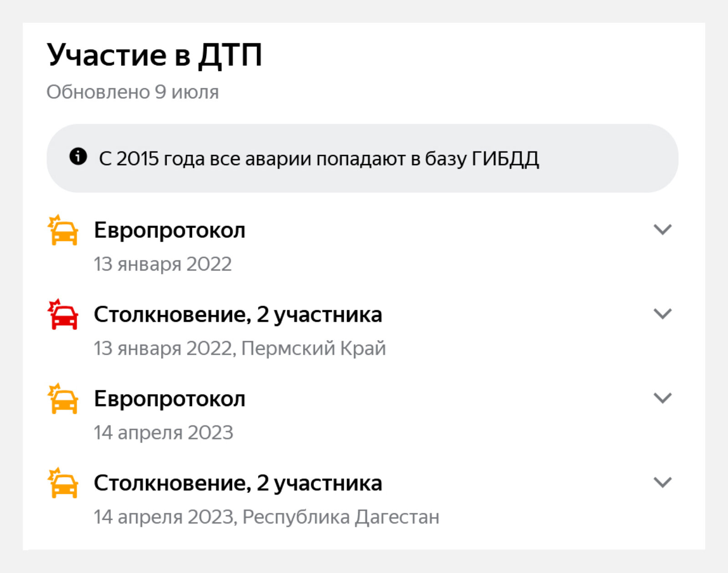Viewport: 728px width, 573px height.
Task: Click the orange car icon beside Европротокол 13 января 2022
Action: click(63, 230)
